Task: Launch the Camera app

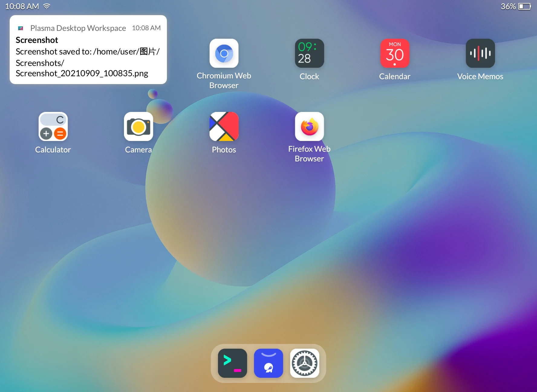Action: pos(138,126)
